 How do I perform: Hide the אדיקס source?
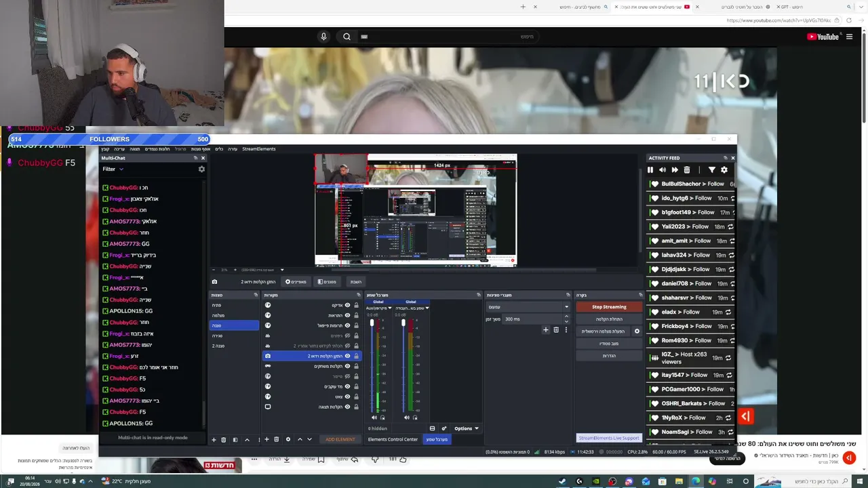[347, 305]
